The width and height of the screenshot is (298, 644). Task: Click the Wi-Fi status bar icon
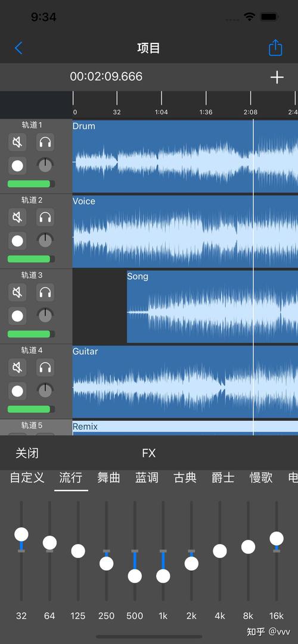[249, 17]
